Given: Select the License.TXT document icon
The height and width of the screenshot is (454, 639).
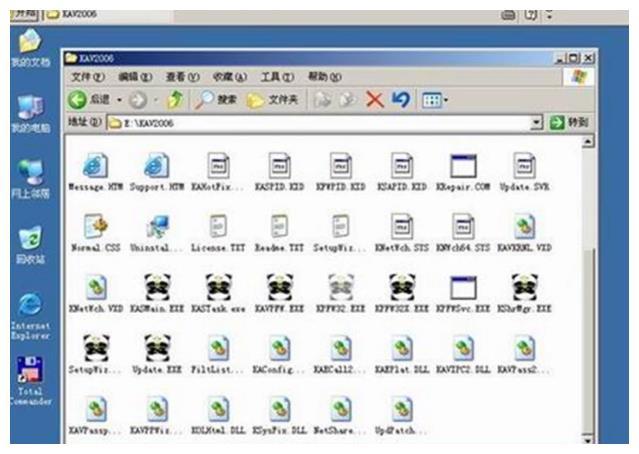Looking at the screenshot, I should tap(218, 226).
